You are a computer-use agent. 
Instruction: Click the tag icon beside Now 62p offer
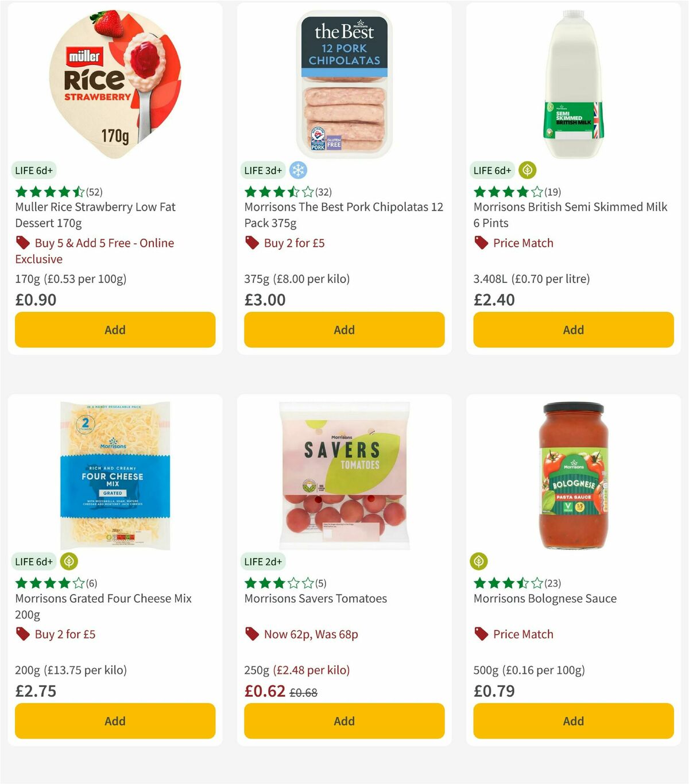[x=251, y=634]
